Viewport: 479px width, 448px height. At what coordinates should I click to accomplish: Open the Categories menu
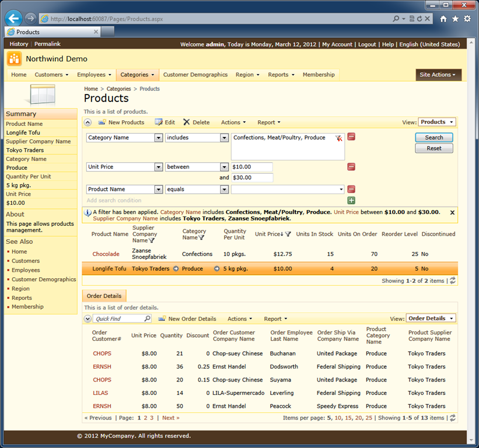(137, 75)
